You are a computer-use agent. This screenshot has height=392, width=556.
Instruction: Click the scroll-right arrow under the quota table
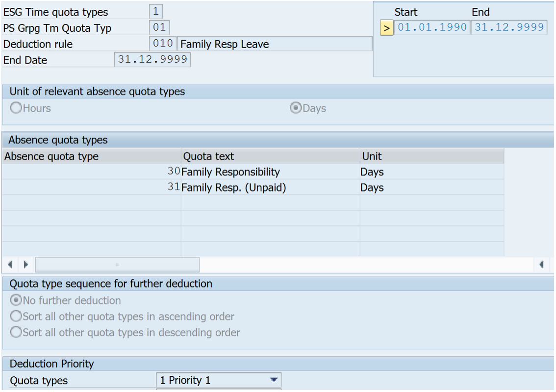tap(26, 265)
